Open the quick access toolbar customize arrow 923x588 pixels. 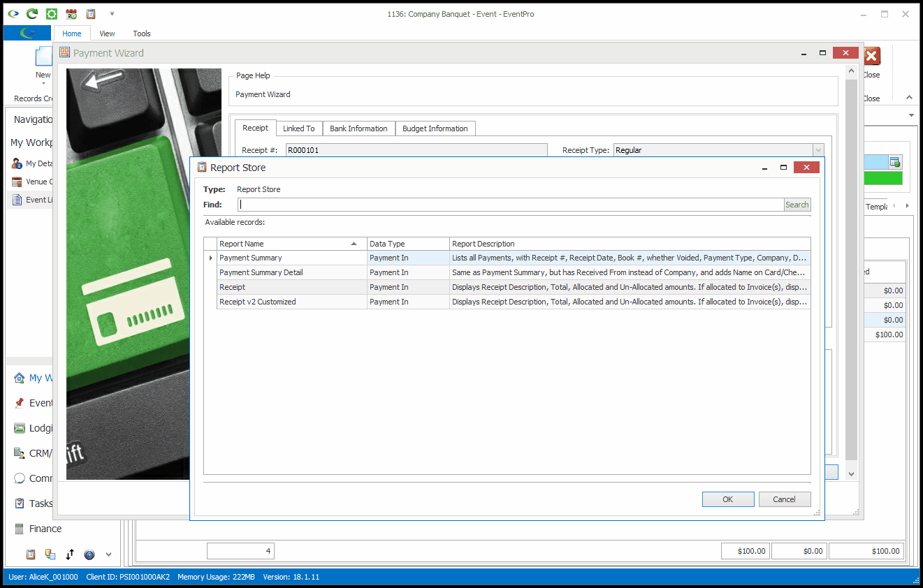click(112, 13)
